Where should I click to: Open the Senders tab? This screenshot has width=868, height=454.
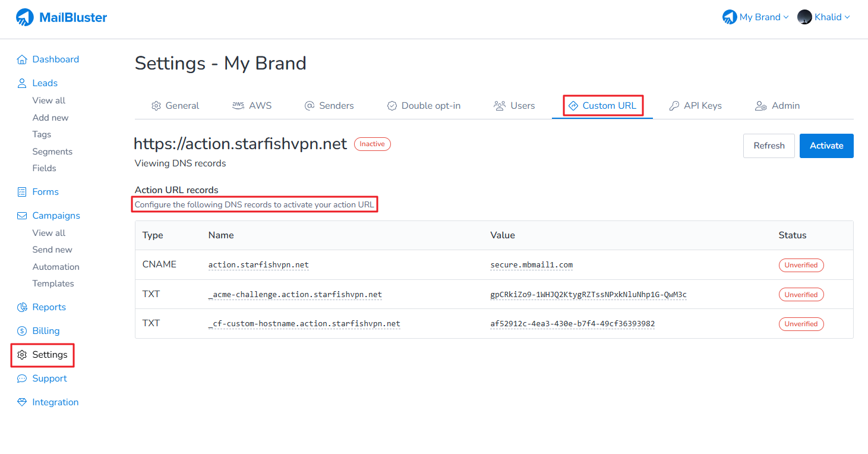pyautogui.click(x=329, y=106)
